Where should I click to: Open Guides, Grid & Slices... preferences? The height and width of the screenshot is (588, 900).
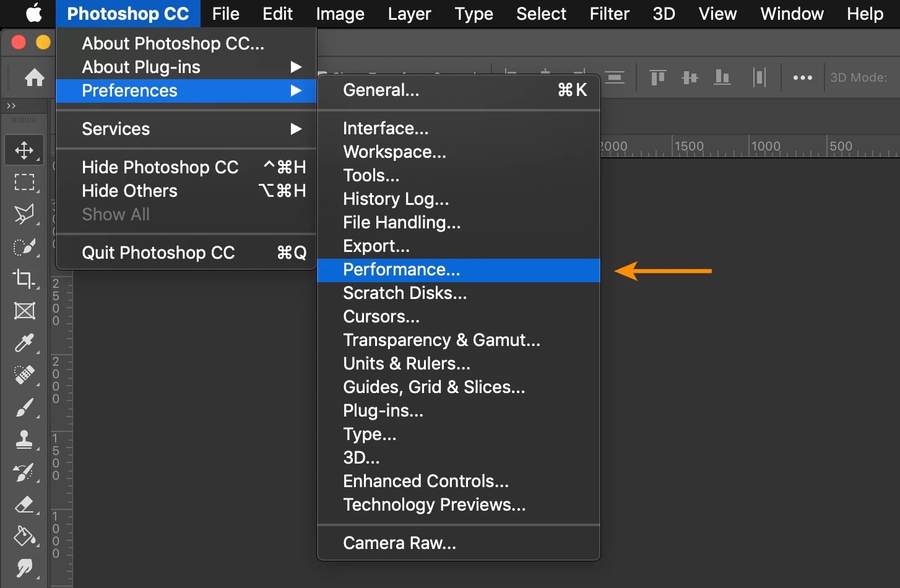pos(459,387)
